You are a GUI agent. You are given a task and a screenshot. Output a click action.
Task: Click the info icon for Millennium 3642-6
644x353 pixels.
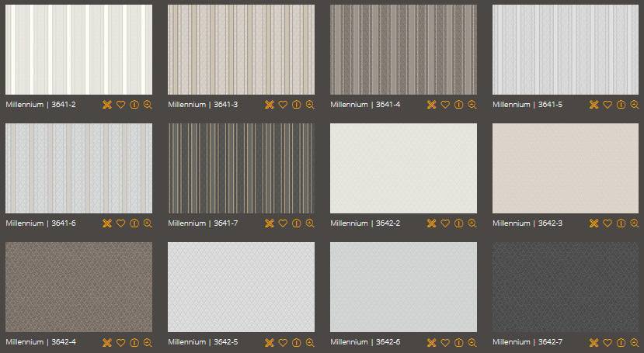pyautogui.click(x=458, y=342)
